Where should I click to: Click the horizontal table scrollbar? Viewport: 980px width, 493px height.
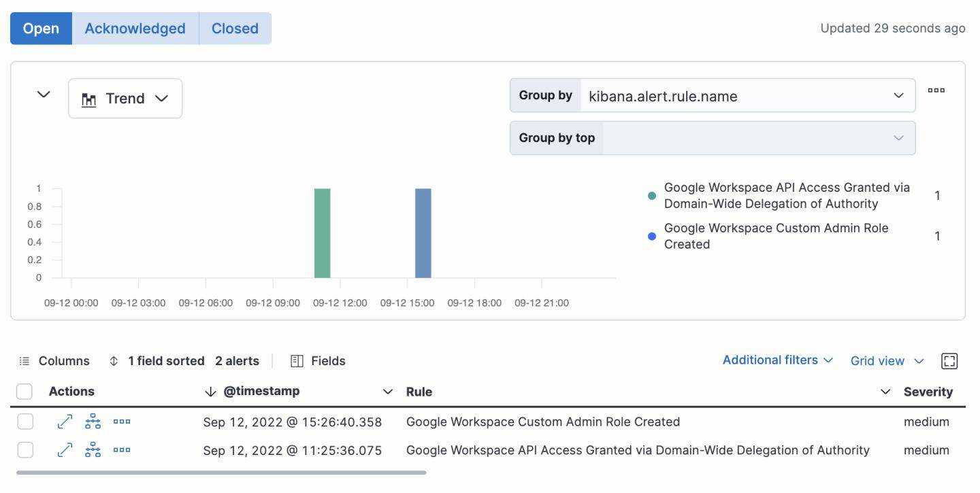coord(221,472)
